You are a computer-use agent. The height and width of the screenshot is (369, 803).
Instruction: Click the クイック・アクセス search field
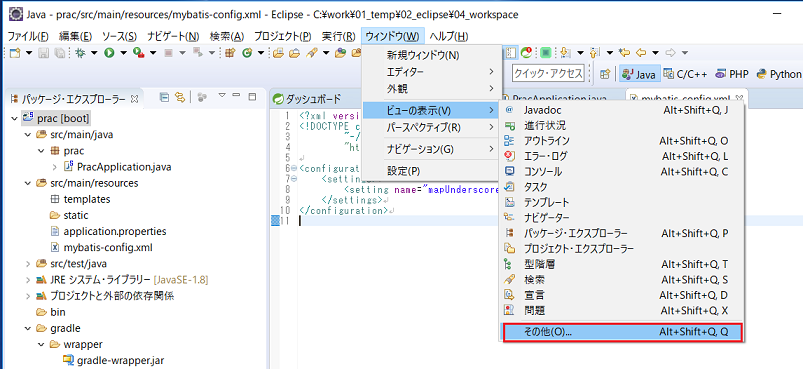pyautogui.click(x=548, y=74)
